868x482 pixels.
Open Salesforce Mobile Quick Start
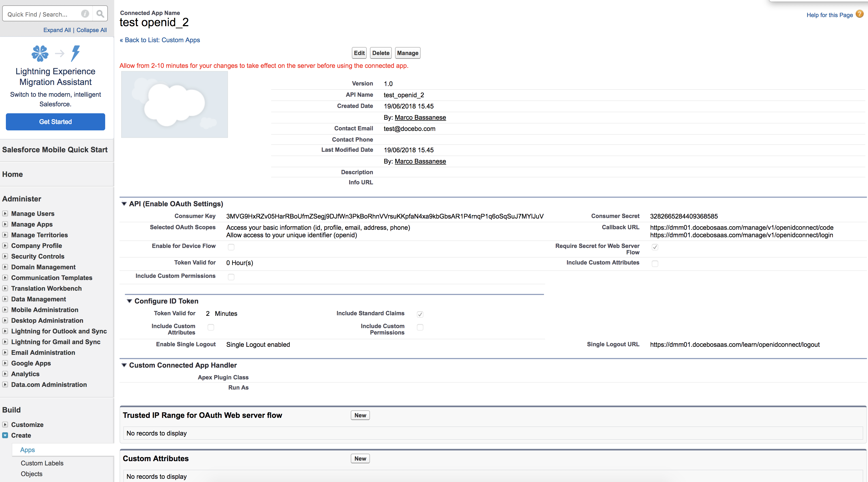[55, 149]
